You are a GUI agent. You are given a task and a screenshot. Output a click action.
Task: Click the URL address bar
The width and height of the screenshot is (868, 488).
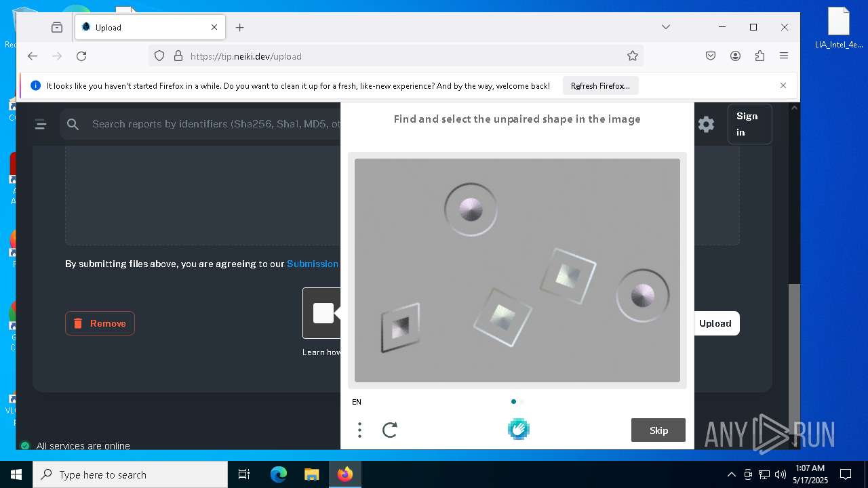[x=396, y=56]
